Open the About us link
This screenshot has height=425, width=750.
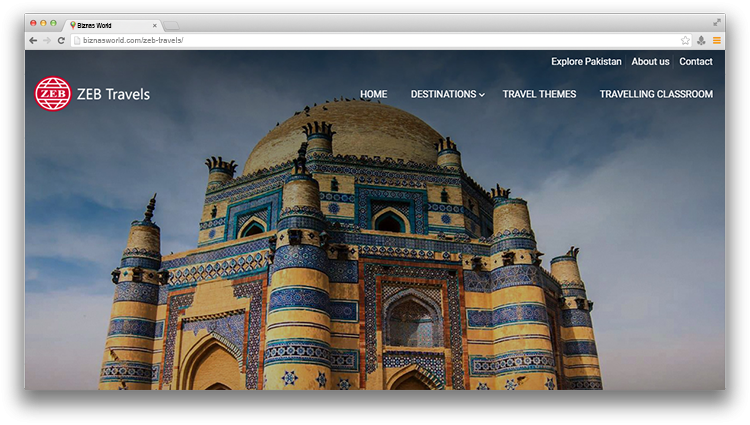[x=650, y=61]
